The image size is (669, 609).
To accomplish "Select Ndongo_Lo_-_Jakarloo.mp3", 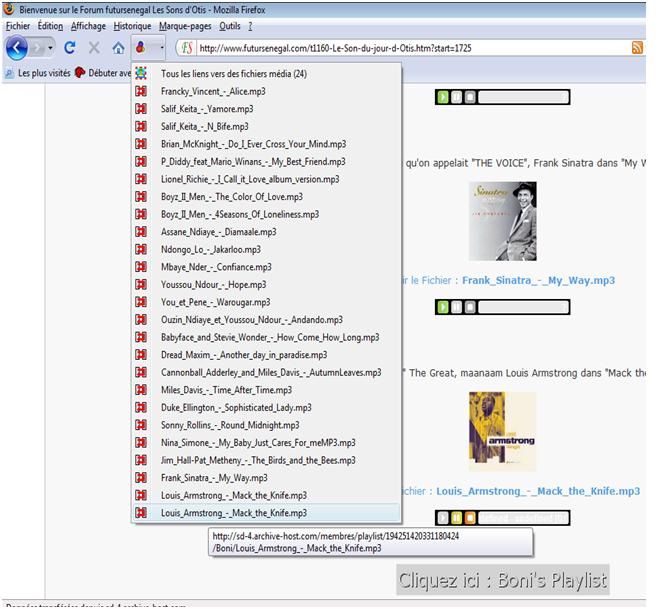I will [x=266, y=249].
